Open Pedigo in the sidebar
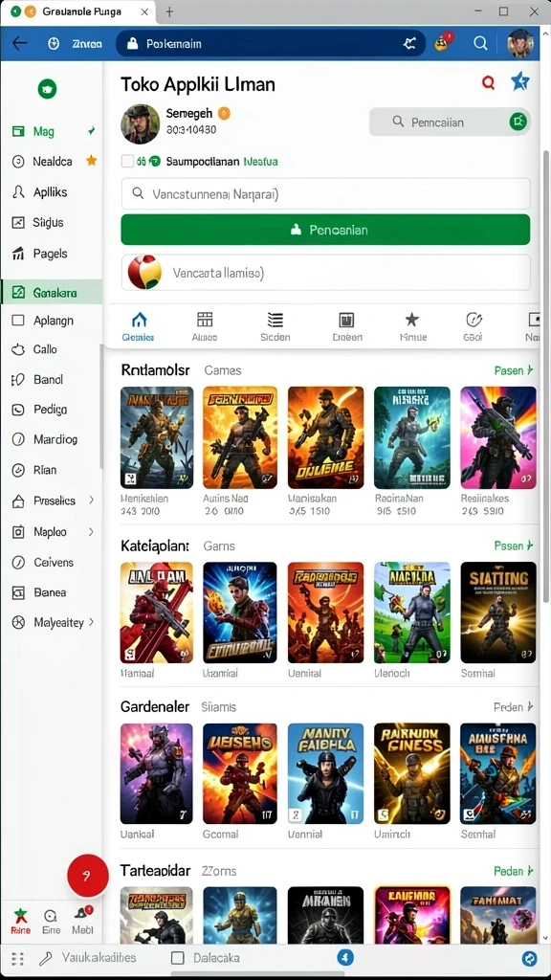Viewport: 551px width, 980px height. coord(52,410)
